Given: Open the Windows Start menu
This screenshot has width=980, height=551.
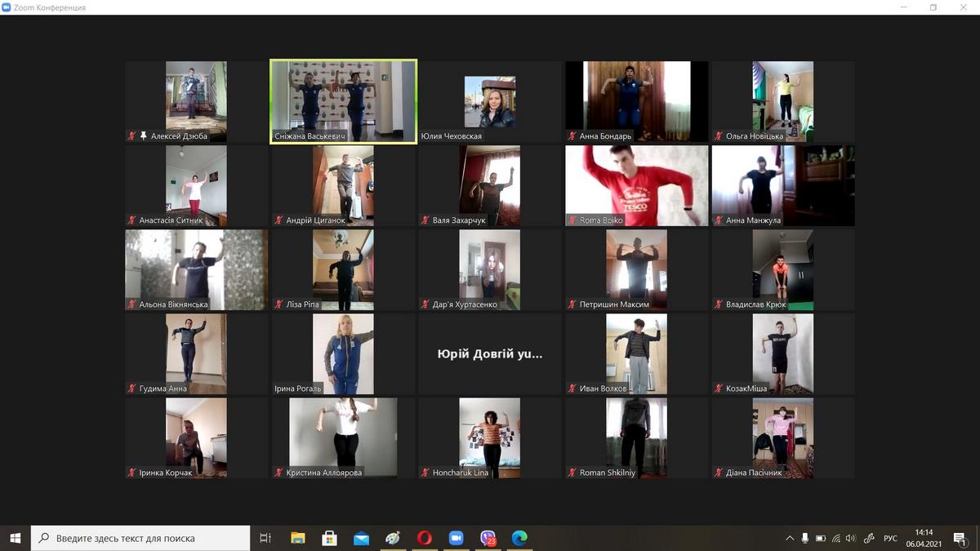Looking at the screenshot, I should click(x=15, y=538).
